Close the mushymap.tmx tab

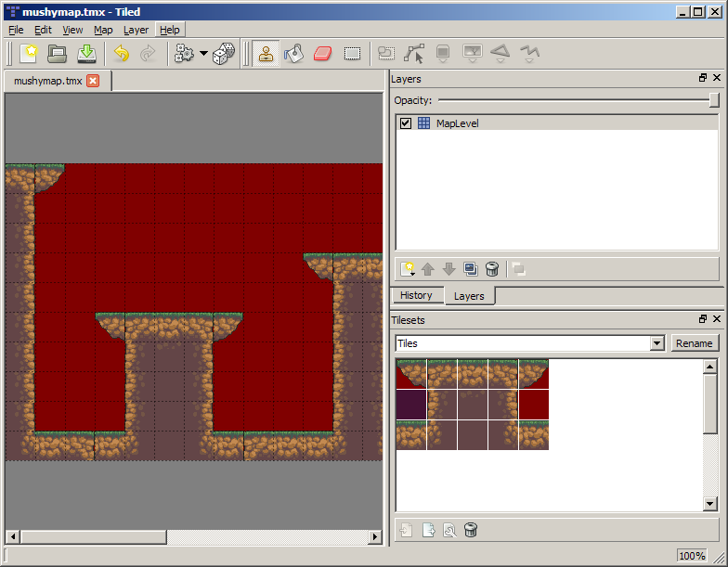93,82
